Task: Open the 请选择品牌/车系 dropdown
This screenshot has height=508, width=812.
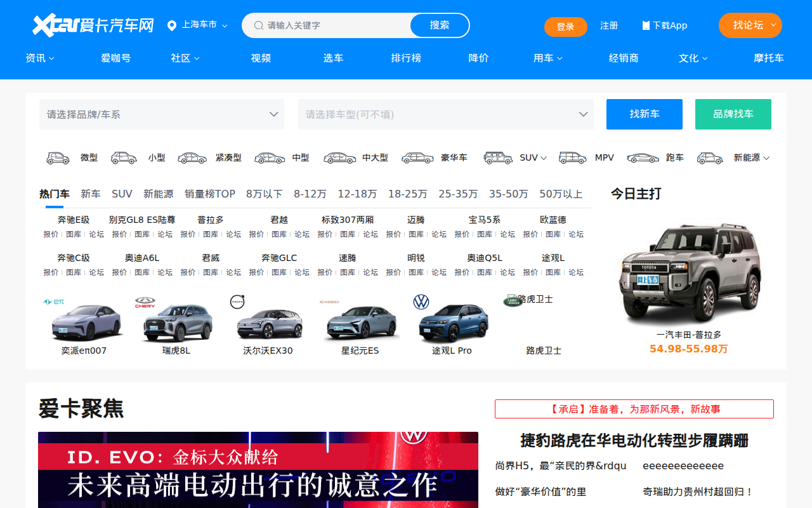Action: (x=162, y=114)
